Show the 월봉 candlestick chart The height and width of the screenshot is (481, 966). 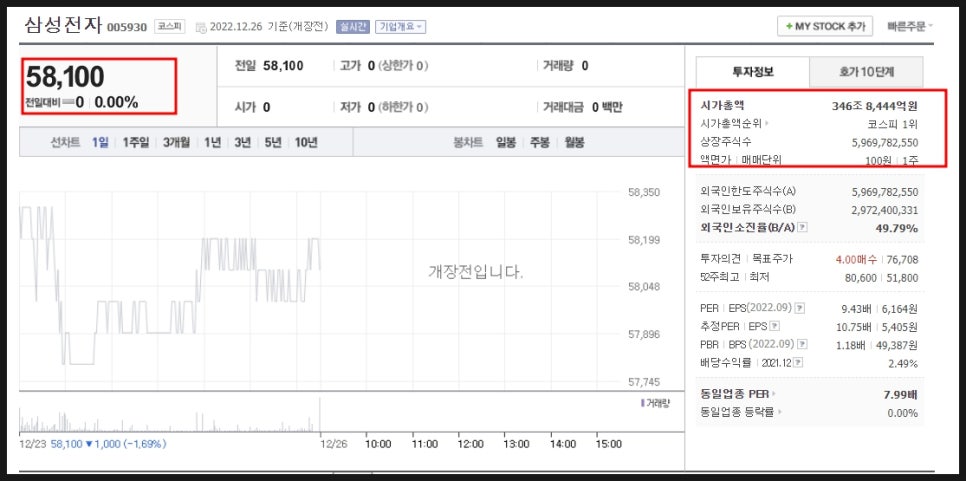[x=574, y=142]
